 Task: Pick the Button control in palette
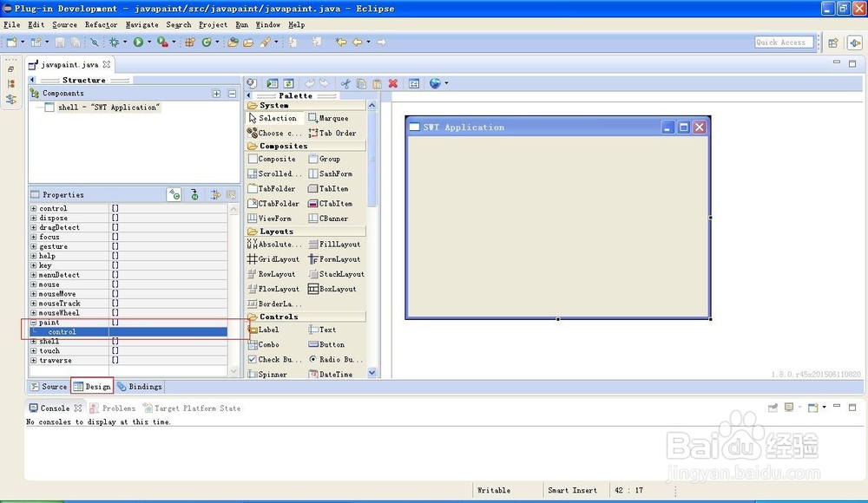pos(326,344)
